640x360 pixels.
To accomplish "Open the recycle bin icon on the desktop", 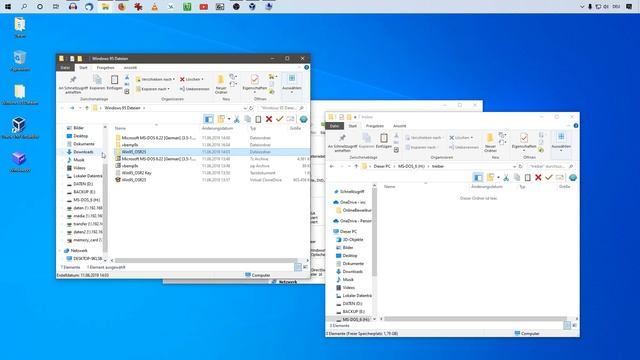I will pos(19,61).
